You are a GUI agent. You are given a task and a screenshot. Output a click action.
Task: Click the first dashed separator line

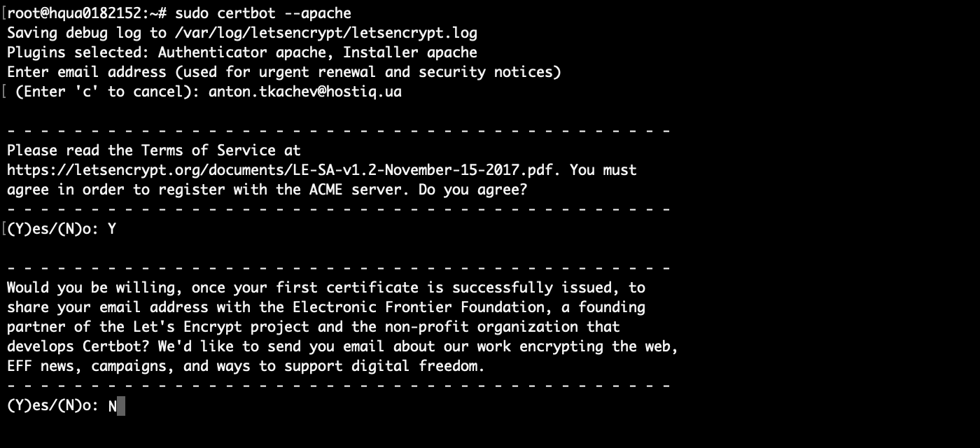(339, 131)
